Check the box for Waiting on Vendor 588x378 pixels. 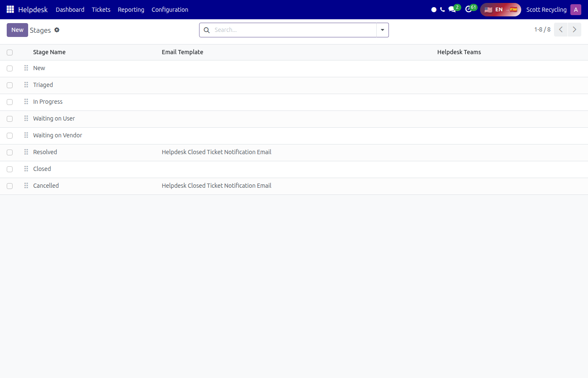point(10,136)
